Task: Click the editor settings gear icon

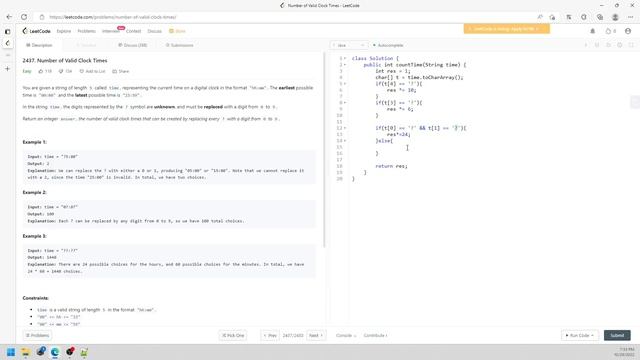Action: pyautogui.click(x=620, y=45)
